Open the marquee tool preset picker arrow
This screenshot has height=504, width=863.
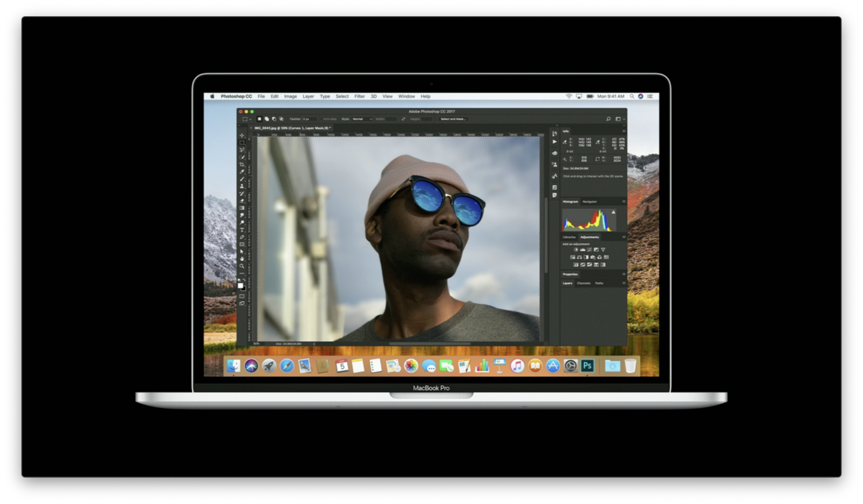click(250, 119)
